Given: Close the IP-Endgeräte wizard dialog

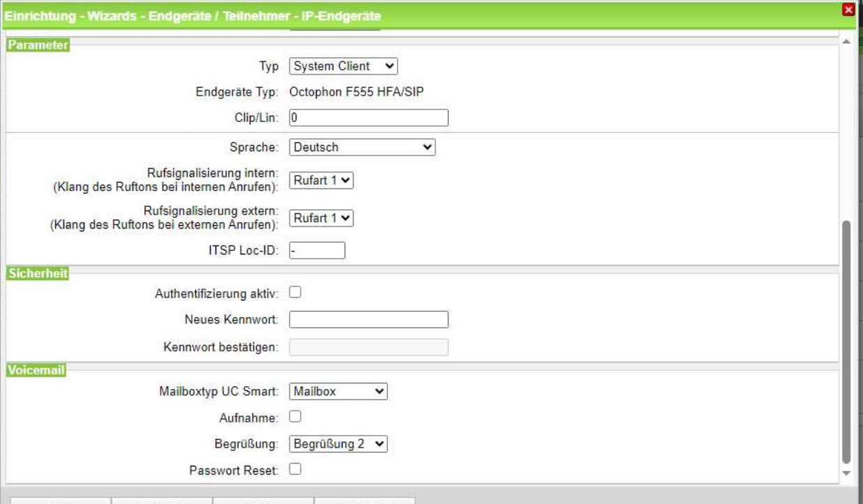Looking at the screenshot, I should point(848,10).
